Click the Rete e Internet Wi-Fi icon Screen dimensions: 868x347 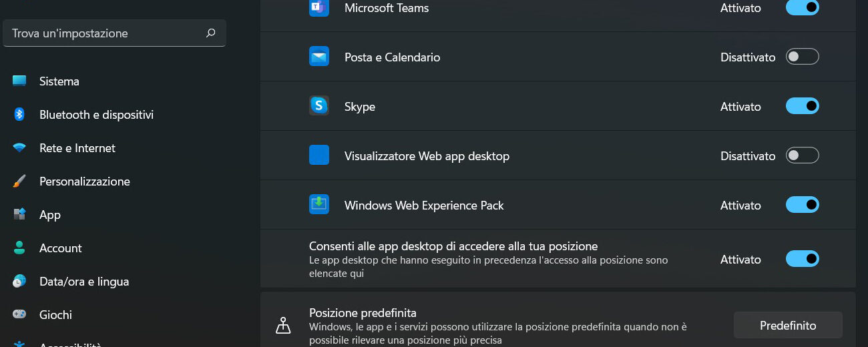19,148
